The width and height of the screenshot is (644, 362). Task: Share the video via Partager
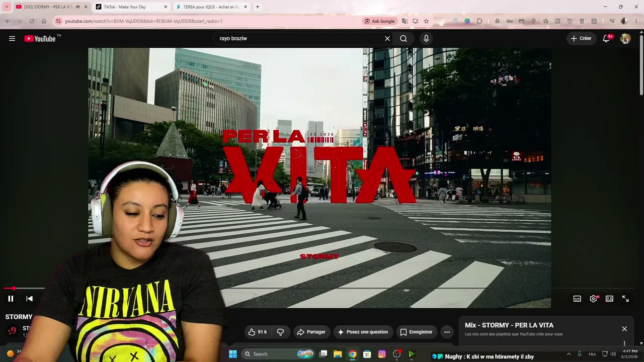[x=311, y=332]
